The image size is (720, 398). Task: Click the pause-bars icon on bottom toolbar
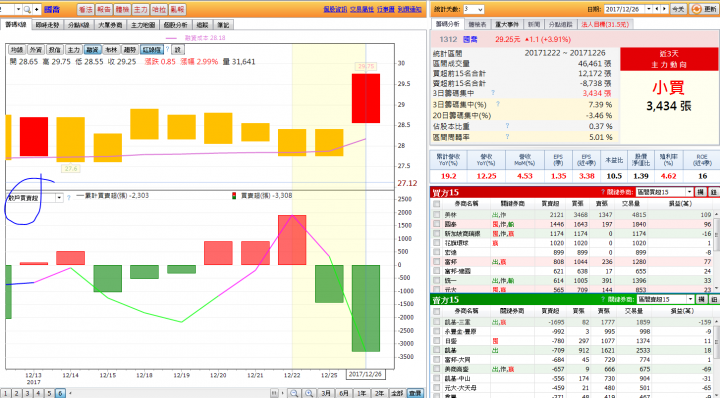[x=274, y=393]
